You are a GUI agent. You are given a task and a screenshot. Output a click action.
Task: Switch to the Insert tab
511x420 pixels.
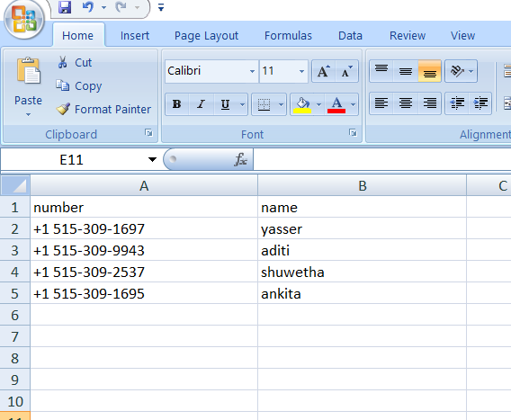[x=135, y=35]
